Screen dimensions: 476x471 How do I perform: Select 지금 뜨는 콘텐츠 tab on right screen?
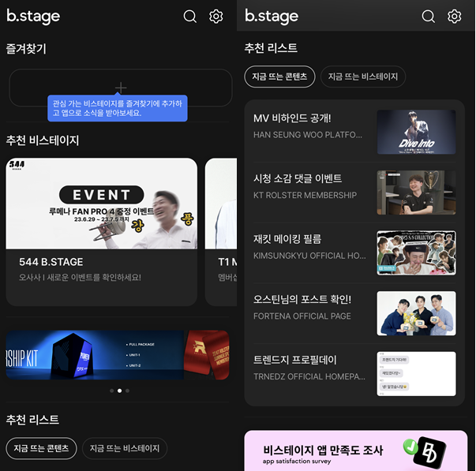coord(279,77)
